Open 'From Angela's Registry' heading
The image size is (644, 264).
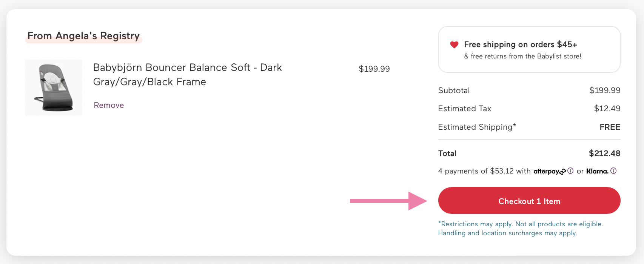tap(83, 36)
